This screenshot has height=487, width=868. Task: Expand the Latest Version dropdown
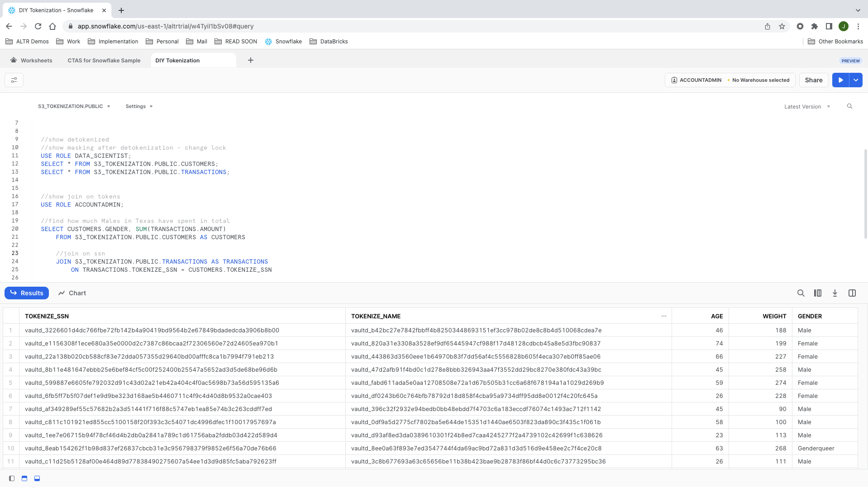[807, 107]
